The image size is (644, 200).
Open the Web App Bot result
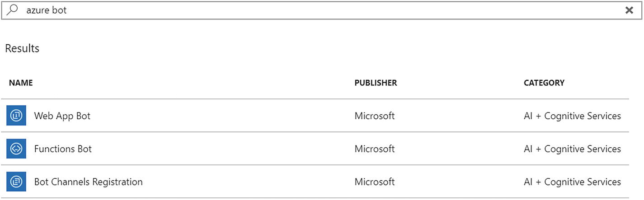(62, 116)
